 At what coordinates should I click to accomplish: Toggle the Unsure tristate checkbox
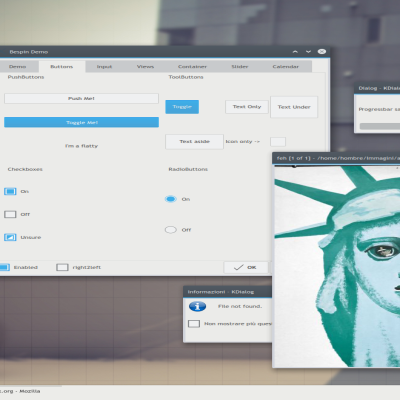(x=10, y=237)
